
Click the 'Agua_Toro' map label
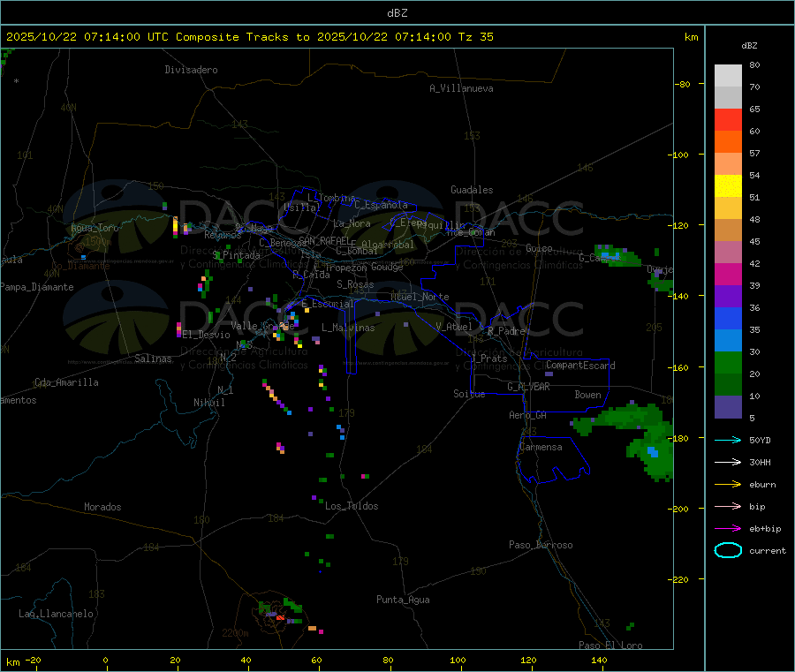tap(95, 228)
